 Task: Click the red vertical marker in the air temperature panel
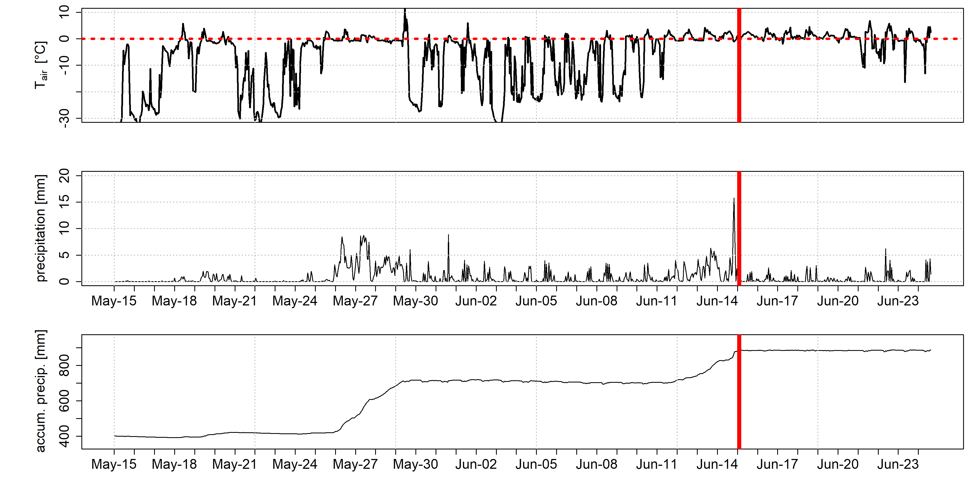coord(739,65)
